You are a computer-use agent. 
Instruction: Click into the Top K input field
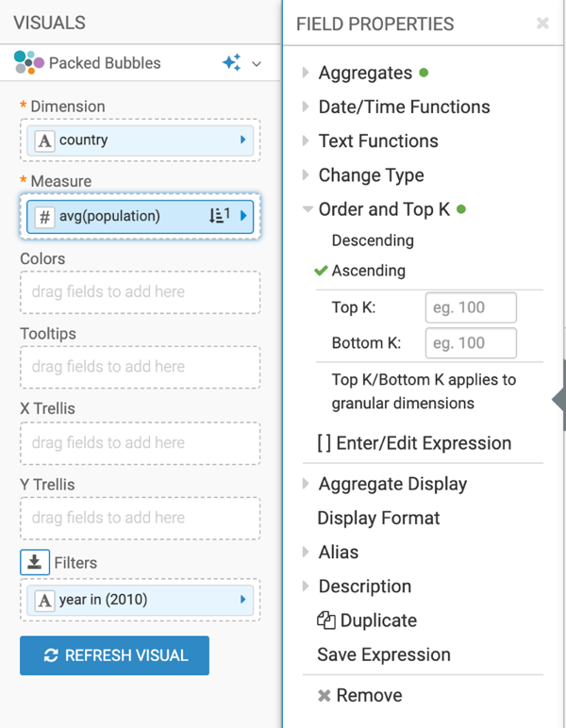[471, 307]
